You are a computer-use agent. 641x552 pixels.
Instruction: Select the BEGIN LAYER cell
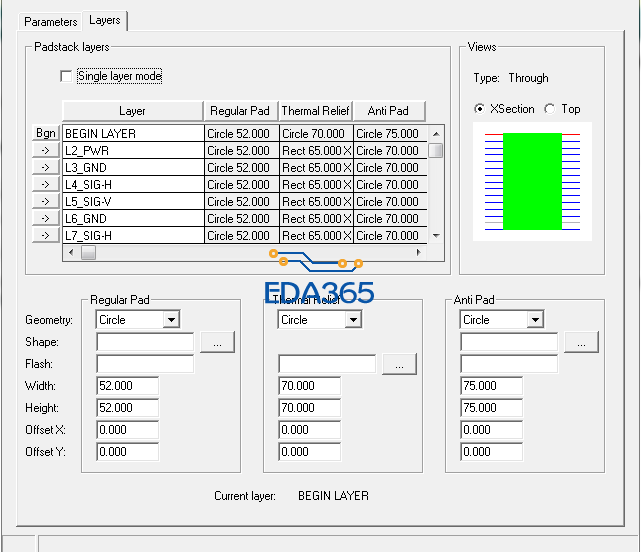(133, 134)
